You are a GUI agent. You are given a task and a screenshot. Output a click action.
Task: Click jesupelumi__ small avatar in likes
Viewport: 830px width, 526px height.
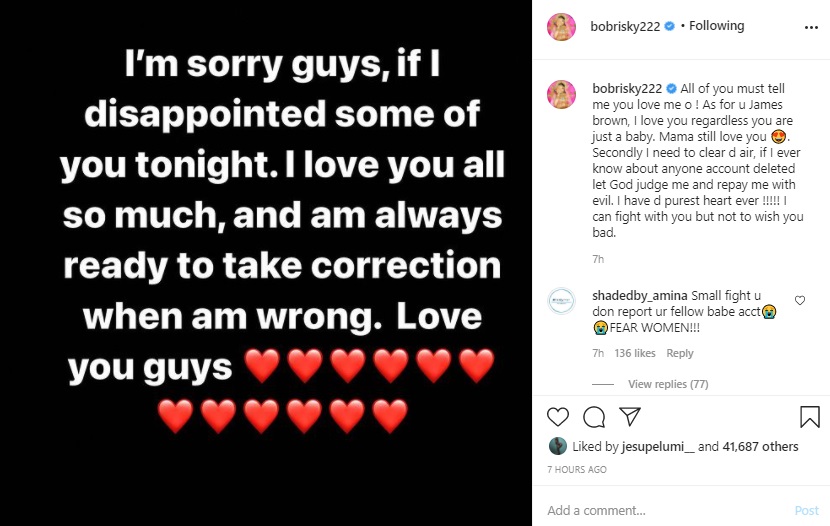pos(558,446)
